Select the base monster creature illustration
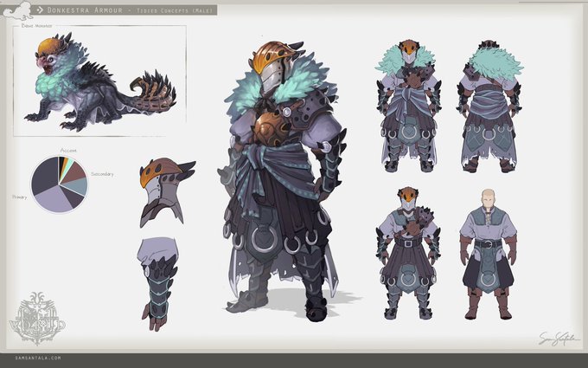 pyautogui.click(x=100, y=82)
